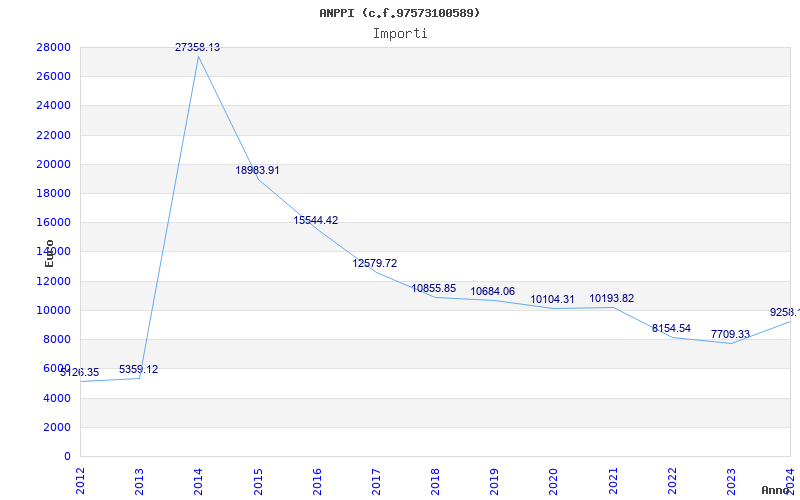The width and height of the screenshot is (800, 500).
Task: Click the chart title ANPPI (c.f.97573100589)
Action: point(399,13)
